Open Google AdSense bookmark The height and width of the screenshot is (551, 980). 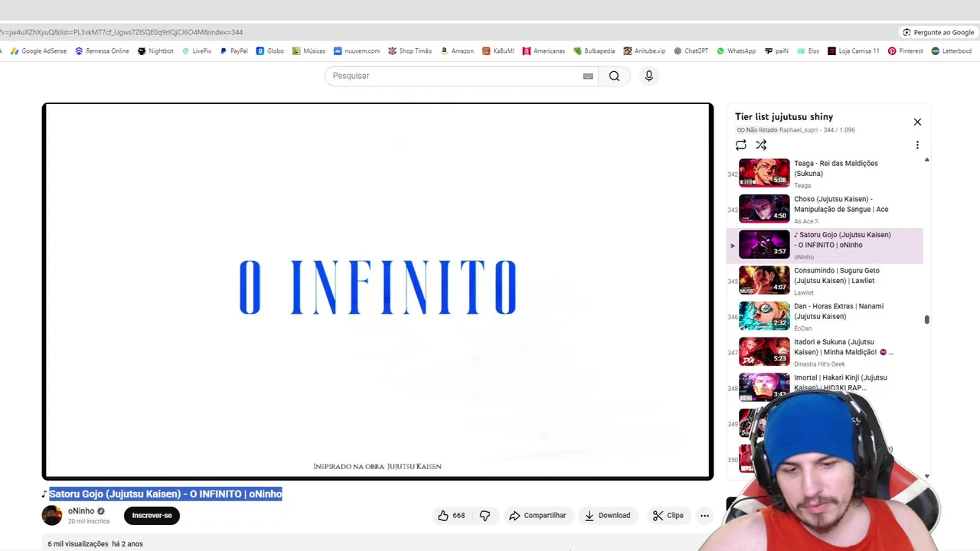click(38, 51)
